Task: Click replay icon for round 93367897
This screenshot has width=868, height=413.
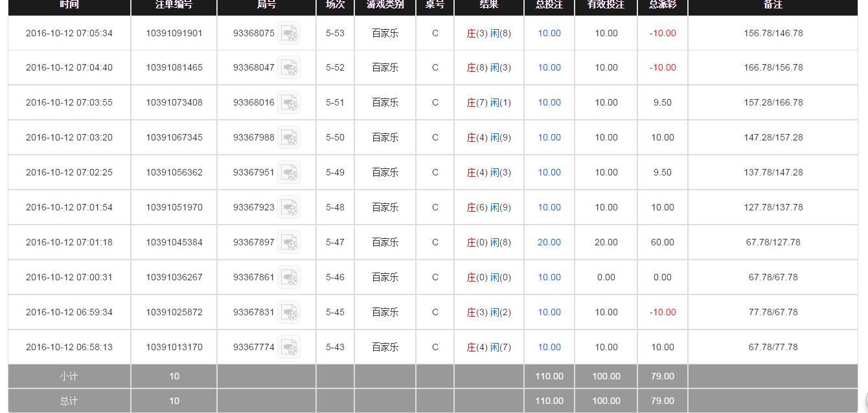Action: (x=289, y=243)
